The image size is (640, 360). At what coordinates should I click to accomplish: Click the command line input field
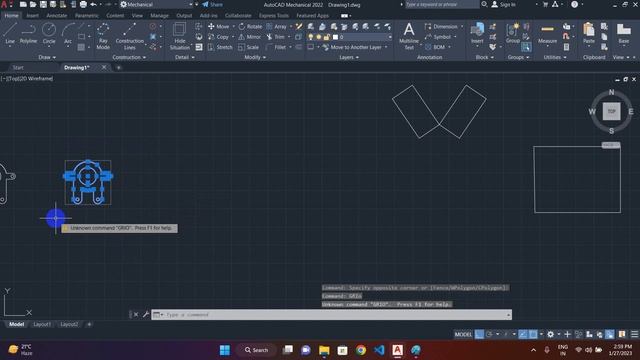pyautogui.click(x=331, y=315)
